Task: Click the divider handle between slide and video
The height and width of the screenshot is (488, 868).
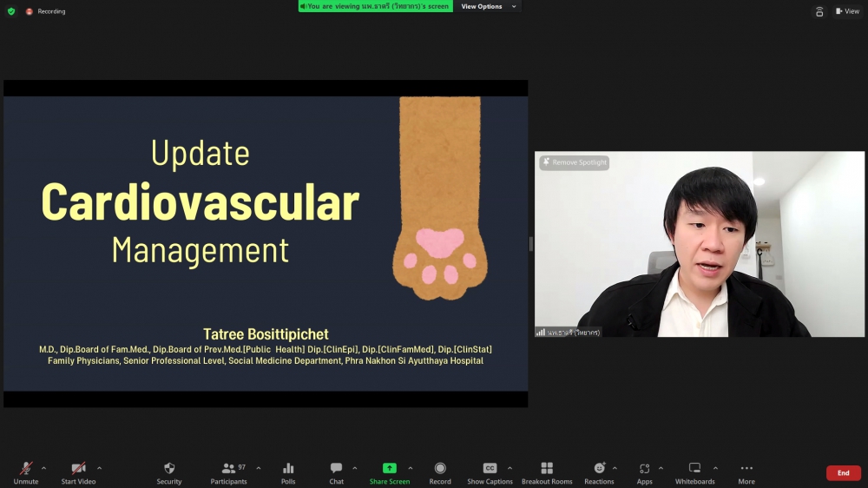Action: pyautogui.click(x=531, y=244)
